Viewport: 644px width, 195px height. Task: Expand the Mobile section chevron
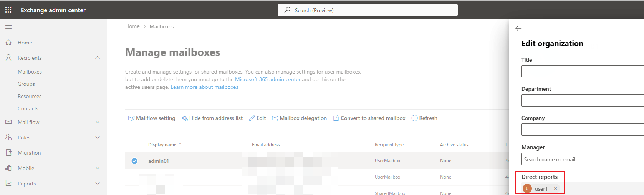point(98,168)
